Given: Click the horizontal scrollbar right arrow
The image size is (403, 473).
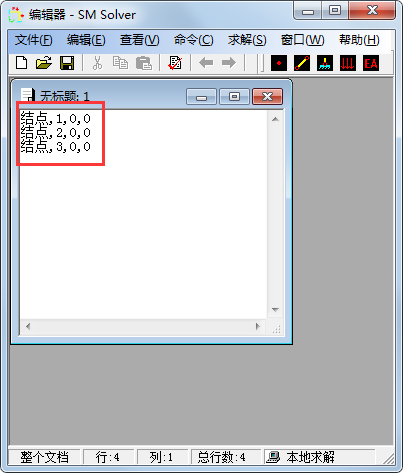Looking at the screenshot, I should (x=257, y=326).
